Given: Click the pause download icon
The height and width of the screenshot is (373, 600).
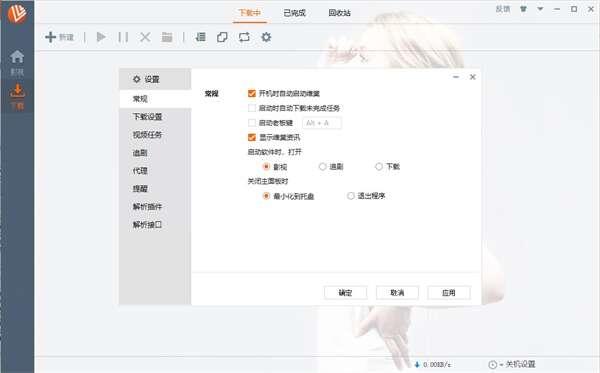Looking at the screenshot, I should pos(123,37).
